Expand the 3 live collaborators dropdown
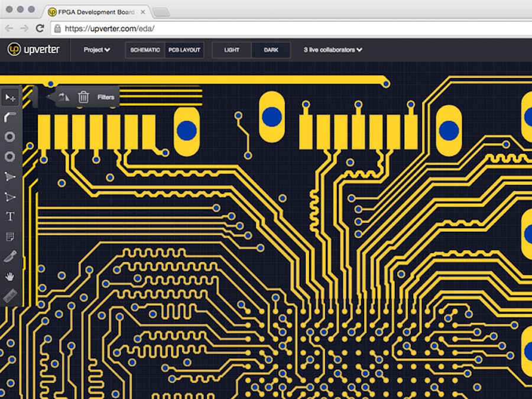The width and height of the screenshot is (532, 399). [333, 50]
